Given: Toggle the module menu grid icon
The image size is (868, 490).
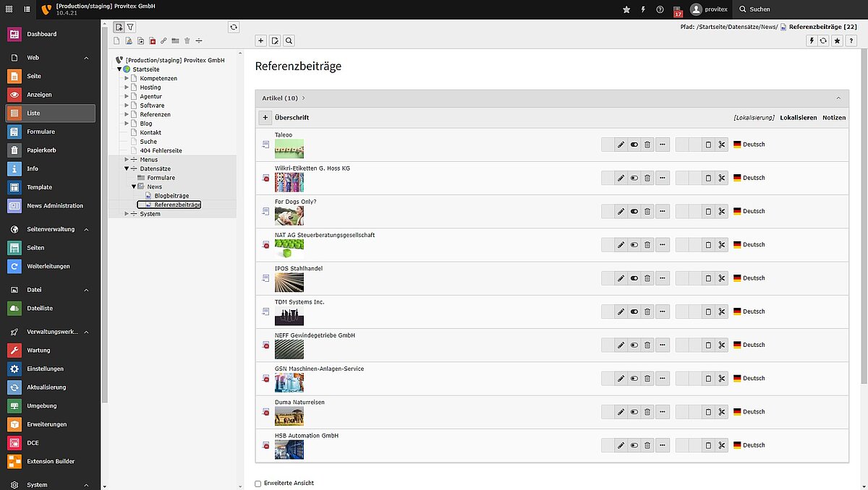Looking at the screenshot, I should click(9, 9).
